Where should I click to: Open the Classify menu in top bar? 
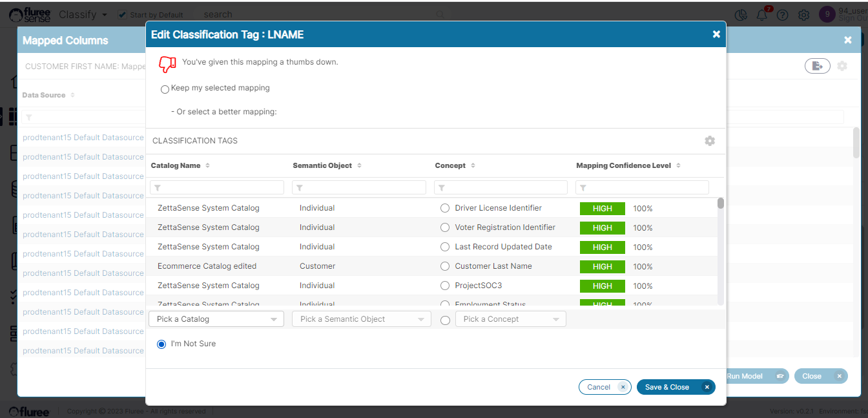83,14
